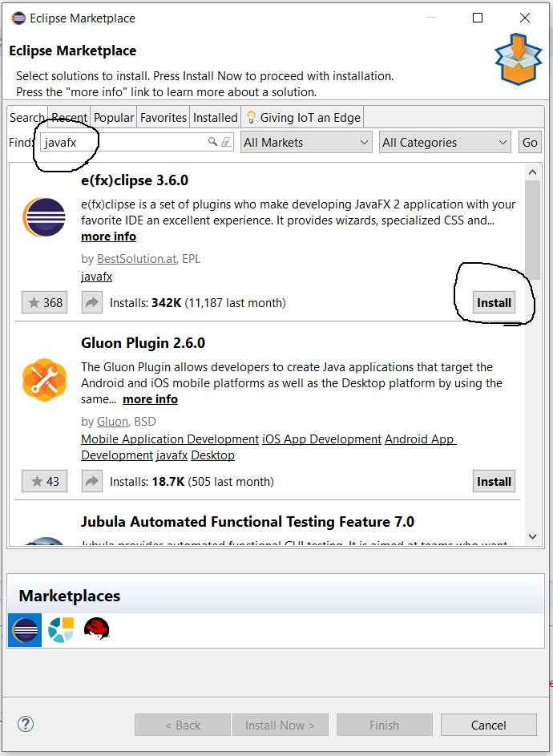Image resolution: width=553 pixels, height=756 pixels.
Task: Click the results list scroll down arrow
Action: 532,536
